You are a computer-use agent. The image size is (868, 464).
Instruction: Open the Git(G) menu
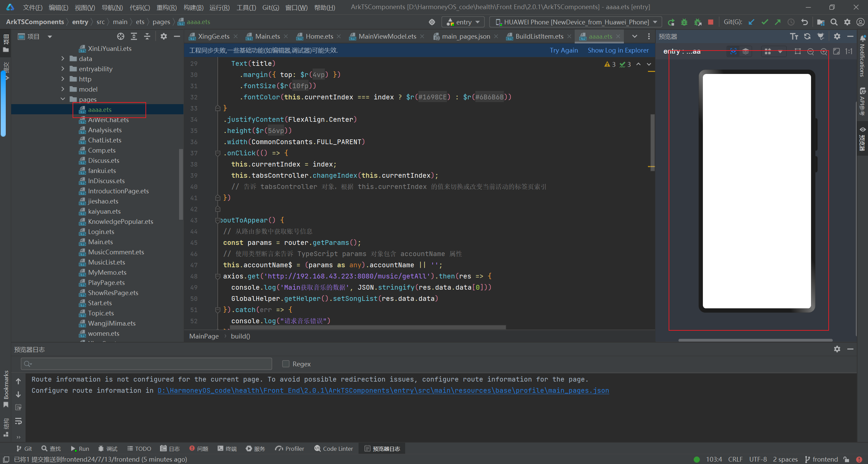click(x=271, y=7)
